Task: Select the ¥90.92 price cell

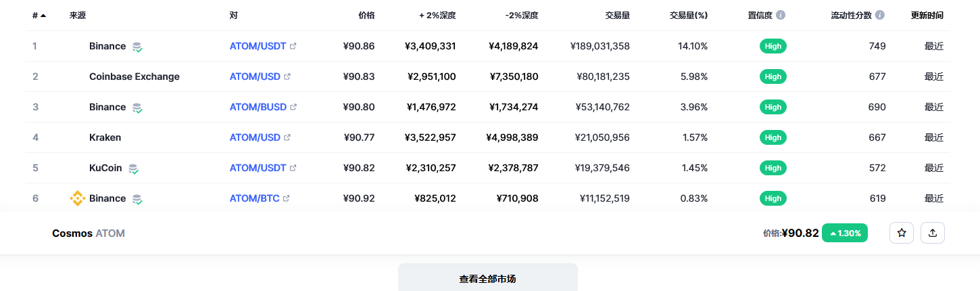Action: pyautogui.click(x=359, y=198)
